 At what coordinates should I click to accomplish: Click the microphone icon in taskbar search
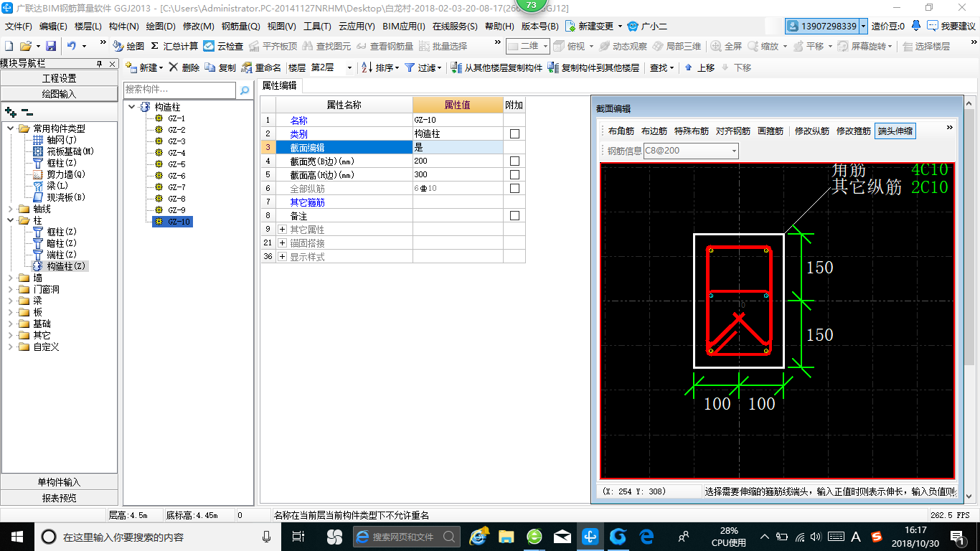(x=267, y=536)
